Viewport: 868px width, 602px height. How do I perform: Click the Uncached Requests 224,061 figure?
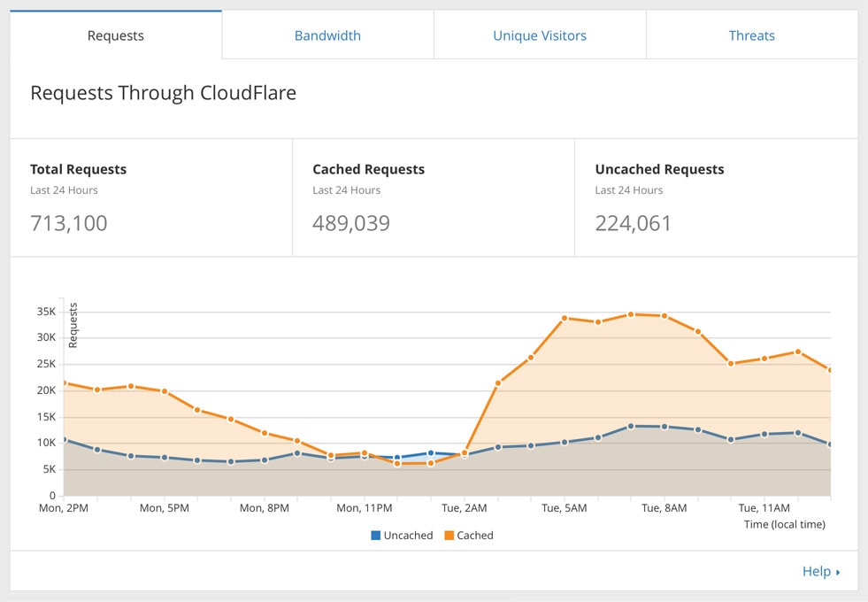pyautogui.click(x=633, y=223)
